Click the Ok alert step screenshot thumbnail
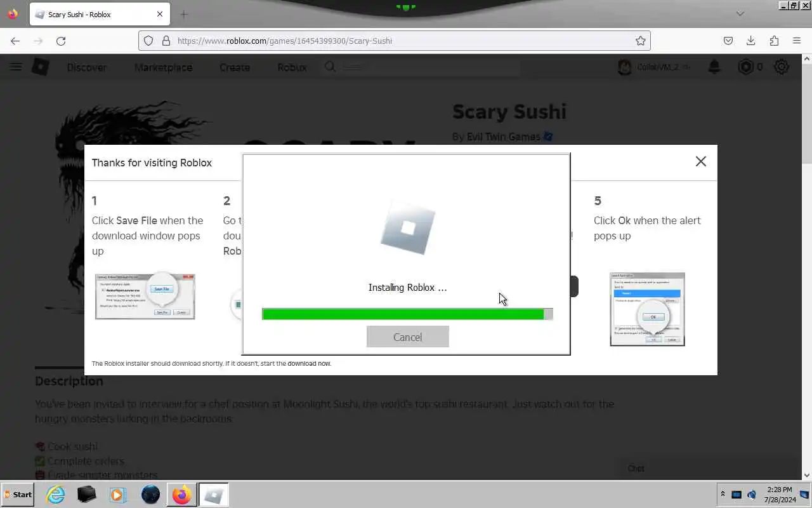The height and width of the screenshot is (508, 812). (647, 309)
